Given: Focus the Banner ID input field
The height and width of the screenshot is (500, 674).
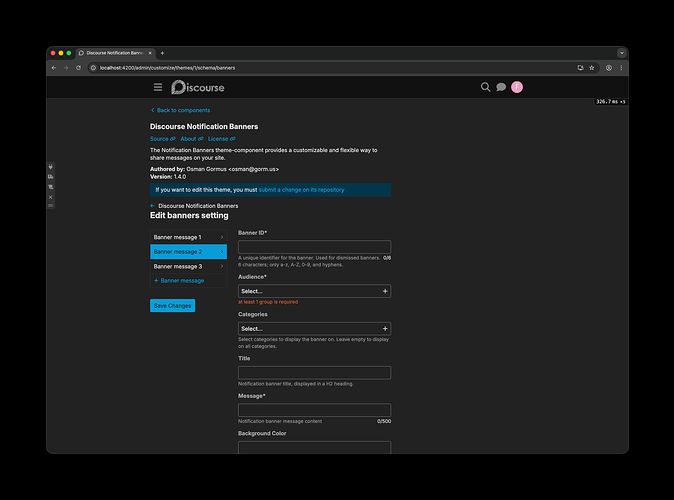Looking at the screenshot, I should [314, 247].
